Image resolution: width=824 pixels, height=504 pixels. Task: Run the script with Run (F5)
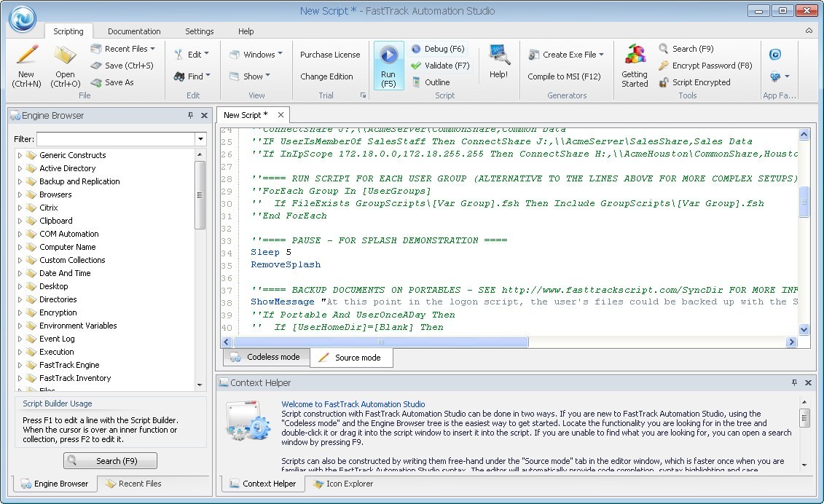click(388, 66)
